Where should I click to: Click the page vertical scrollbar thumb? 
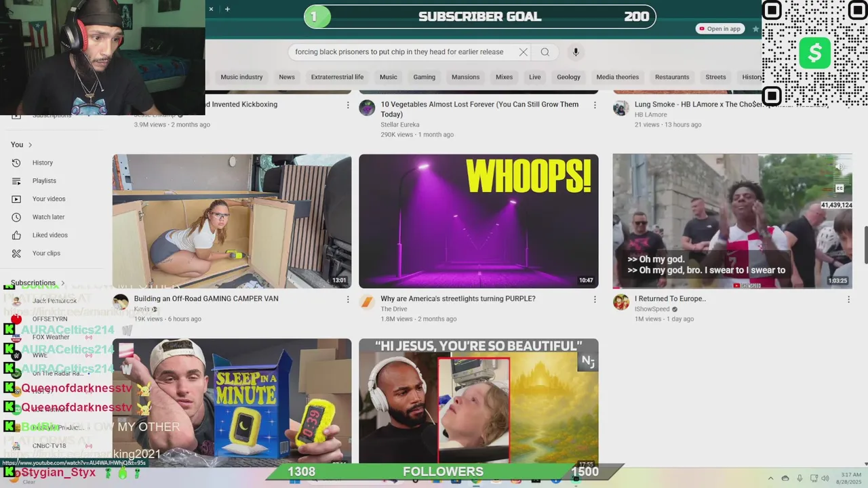click(865, 246)
